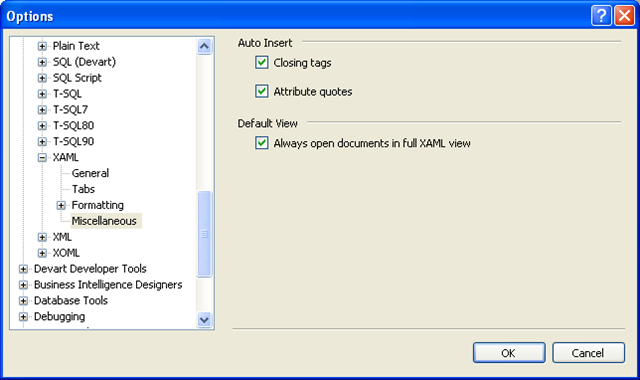The image size is (640, 380).
Task: Select the SQL (Devart) tree item
Action: 84,62
